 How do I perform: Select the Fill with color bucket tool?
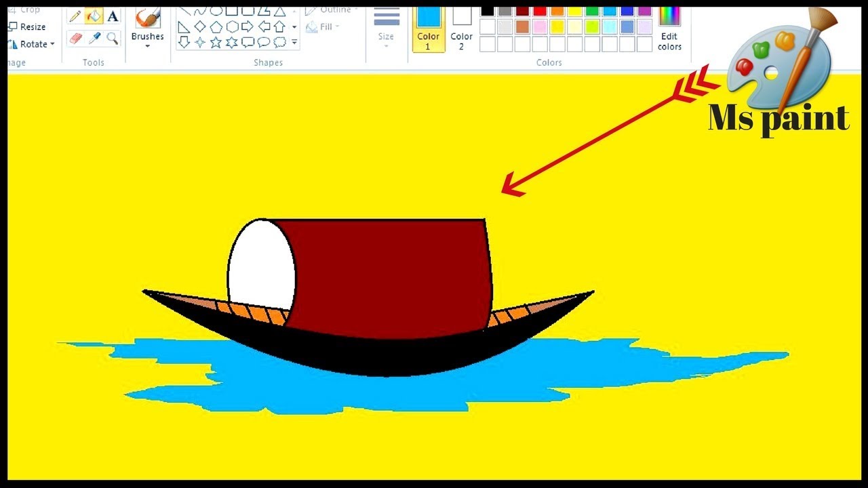click(94, 16)
